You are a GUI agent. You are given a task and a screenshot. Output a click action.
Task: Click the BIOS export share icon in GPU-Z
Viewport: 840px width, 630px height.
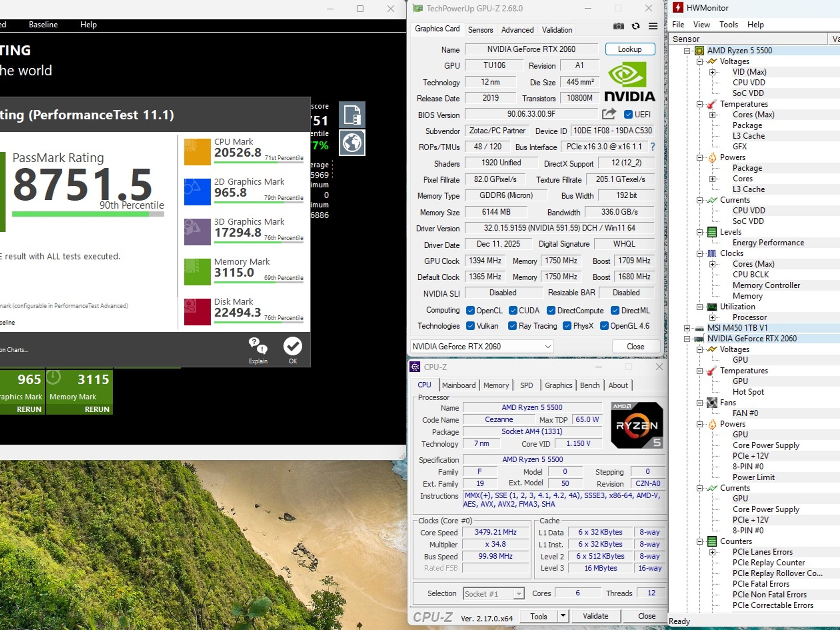tap(609, 114)
